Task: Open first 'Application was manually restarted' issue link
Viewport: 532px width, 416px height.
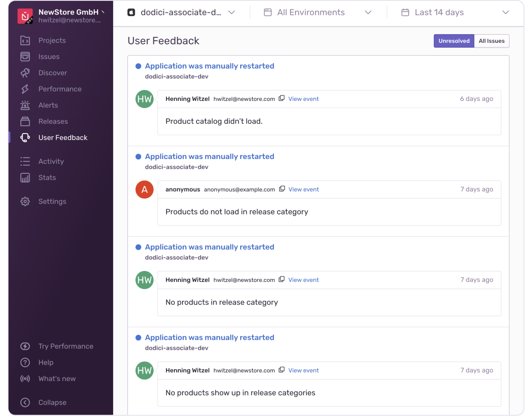Action: pos(209,66)
